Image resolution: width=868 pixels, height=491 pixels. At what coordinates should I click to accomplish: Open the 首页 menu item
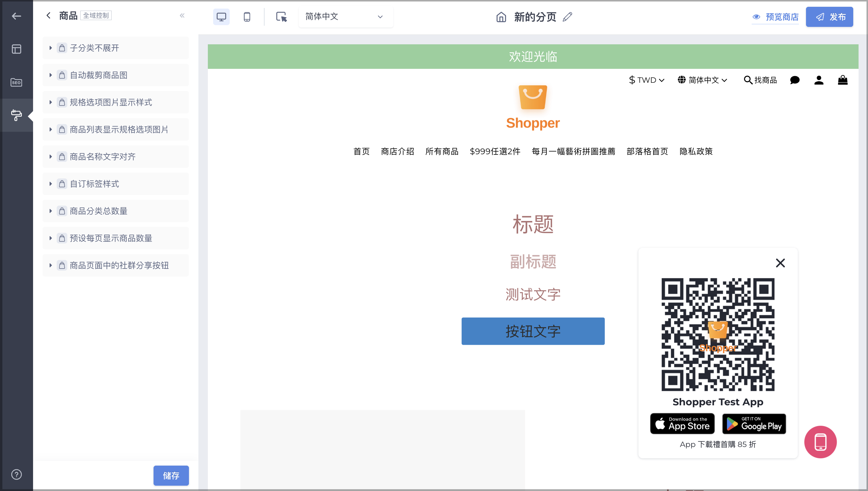(x=361, y=152)
